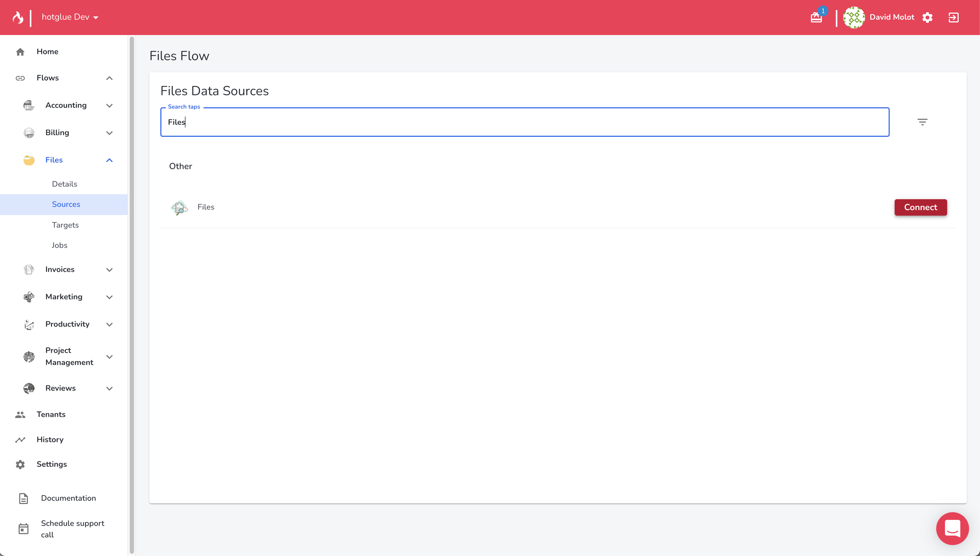The image size is (980, 556).
Task: Open the Documentation link
Action: coord(68,498)
